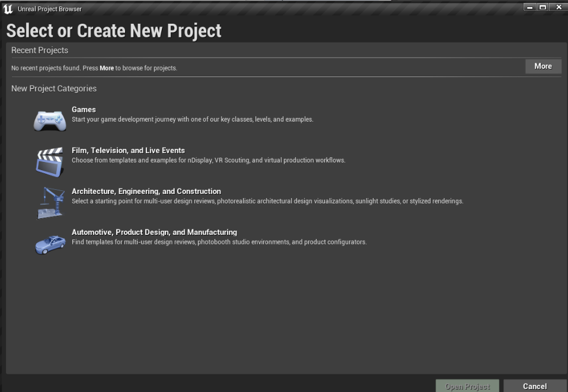Click the Games gamepad icon
This screenshot has height=392, width=568.
point(50,120)
